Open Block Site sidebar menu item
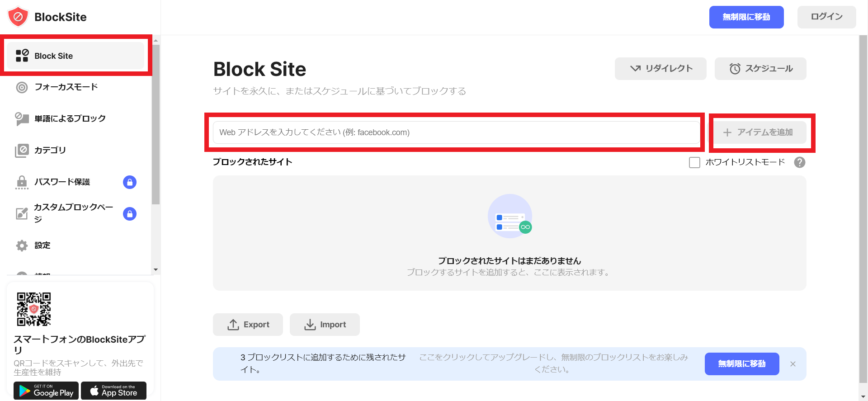 [76, 56]
